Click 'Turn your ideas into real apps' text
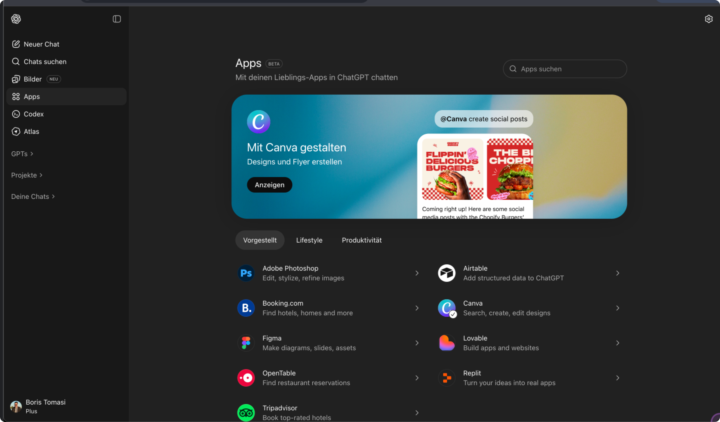Image resolution: width=720 pixels, height=422 pixels. (509, 383)
